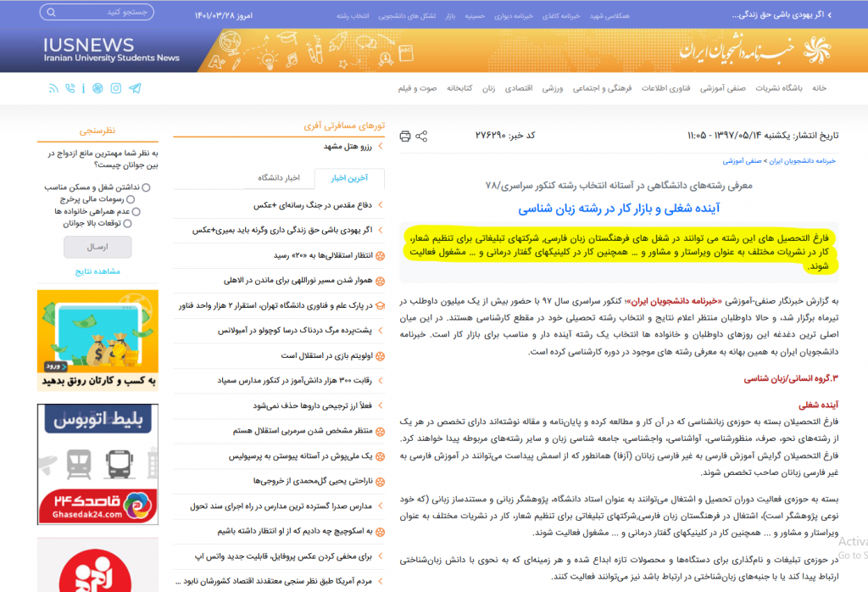Pick poll option "توقعات بالا جوانان"
The height and width of the screenshot is (592, 868).
128,224
